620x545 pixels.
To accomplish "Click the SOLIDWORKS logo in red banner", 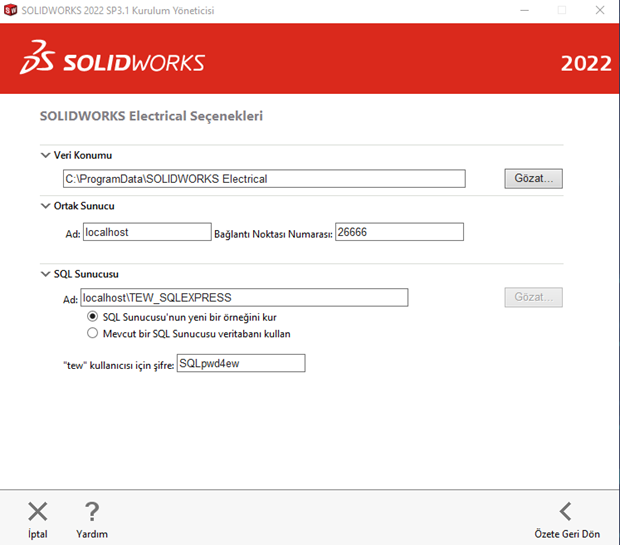I will click(112, 59).
